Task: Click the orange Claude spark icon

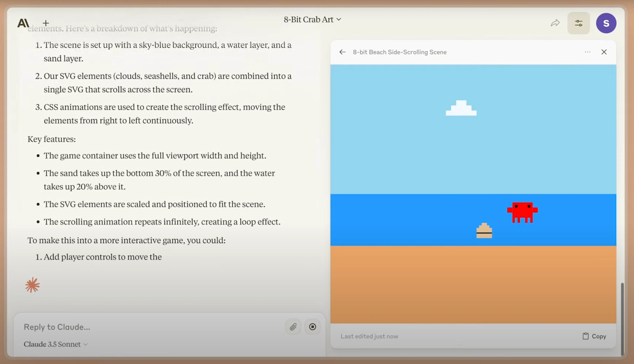Action: click(x=33, y=285)
